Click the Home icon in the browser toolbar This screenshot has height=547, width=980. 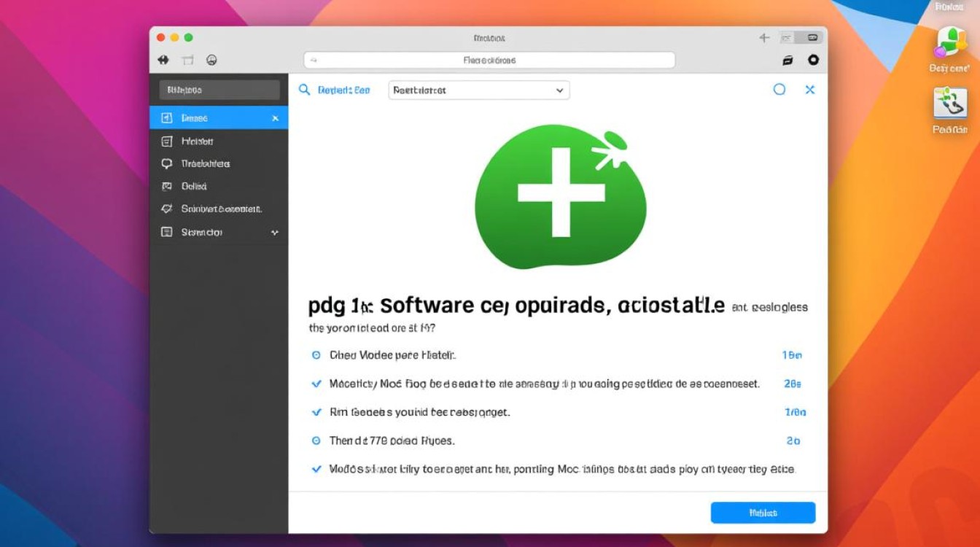point(163,60)
